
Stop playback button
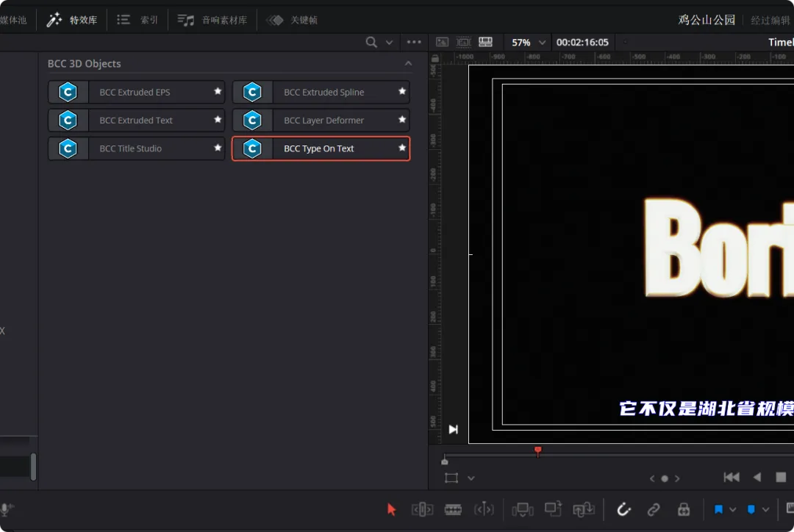781,477
